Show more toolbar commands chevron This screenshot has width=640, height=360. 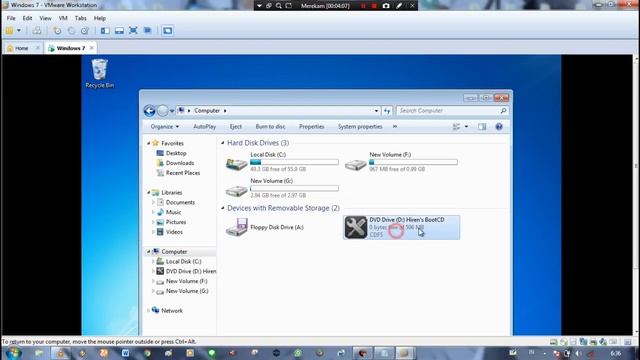pyautogui.click(x=395, y=127)
